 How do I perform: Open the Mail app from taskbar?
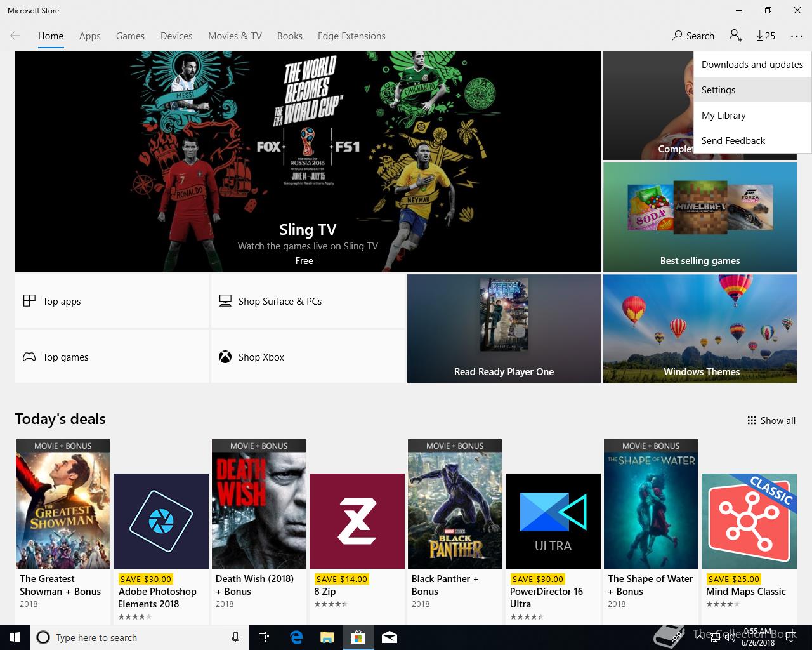tap(390, 637)
